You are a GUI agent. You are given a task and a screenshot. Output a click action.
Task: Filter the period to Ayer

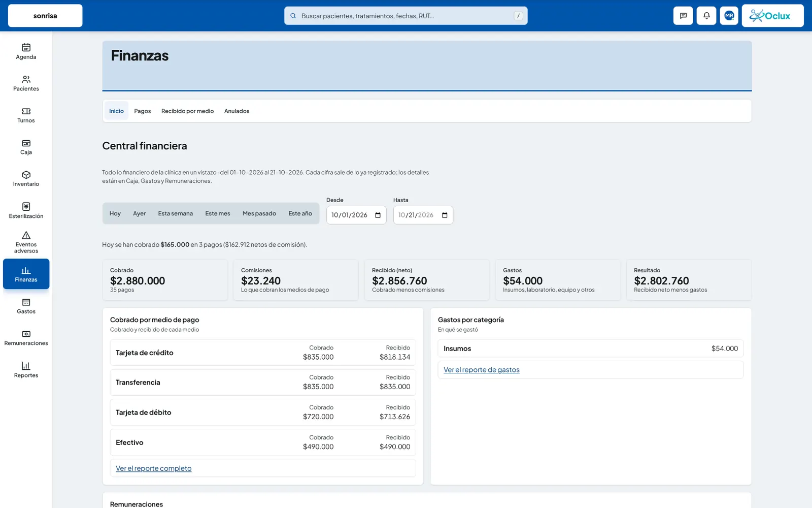[140, 213]
